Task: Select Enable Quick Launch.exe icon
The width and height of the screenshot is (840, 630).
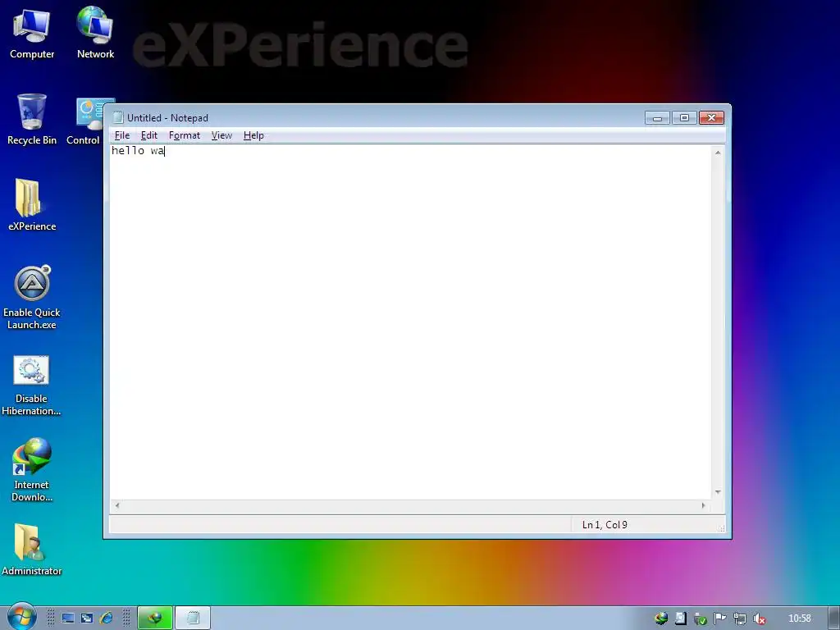Action: tap(32, 297)
